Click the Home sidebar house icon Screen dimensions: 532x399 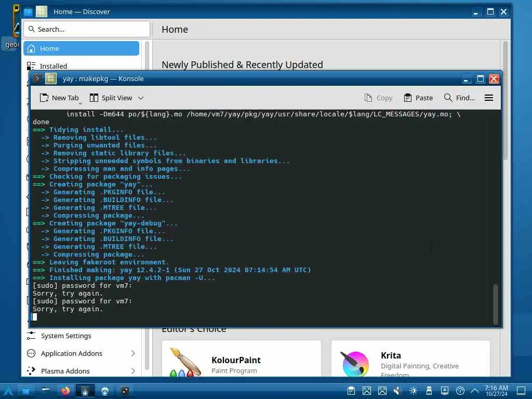31,48
